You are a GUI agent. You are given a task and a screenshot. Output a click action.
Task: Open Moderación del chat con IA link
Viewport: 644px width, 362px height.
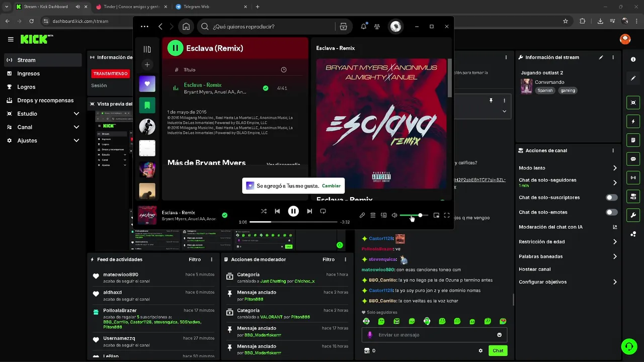(568, 227)
